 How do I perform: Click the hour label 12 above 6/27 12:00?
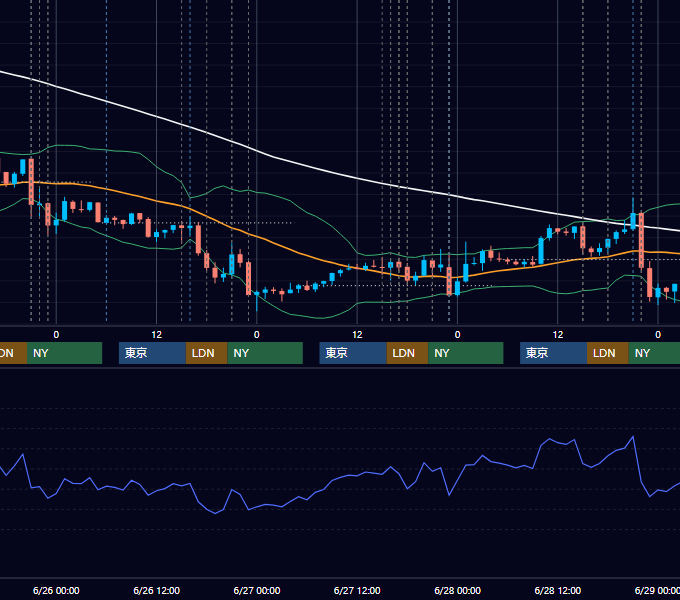coord(357,335)
